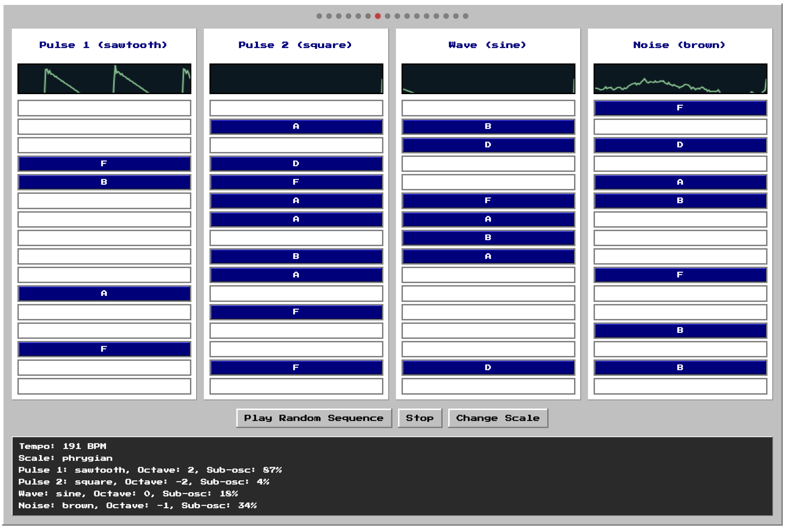Select the Scale: phrygian status line
787x532 pixels.
point(65,458)
